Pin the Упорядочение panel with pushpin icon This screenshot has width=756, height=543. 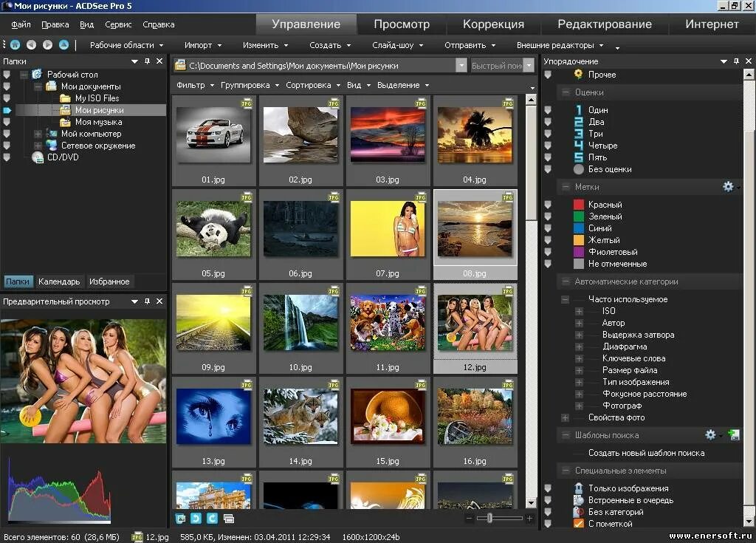[736, 61]
